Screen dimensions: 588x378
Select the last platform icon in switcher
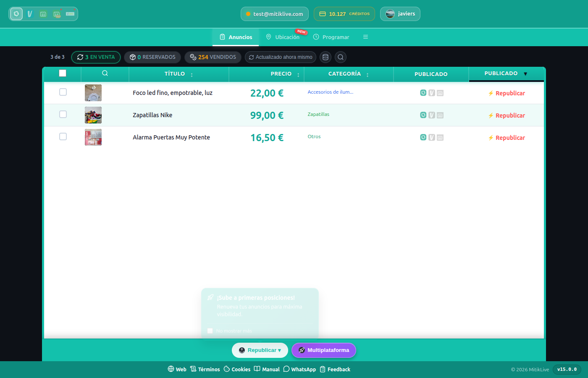[x=70, y=14]
